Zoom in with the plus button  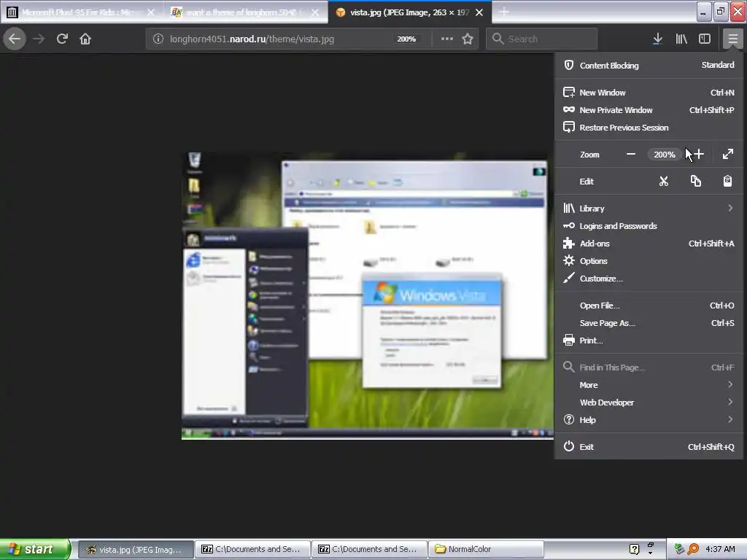pos(698,155)
